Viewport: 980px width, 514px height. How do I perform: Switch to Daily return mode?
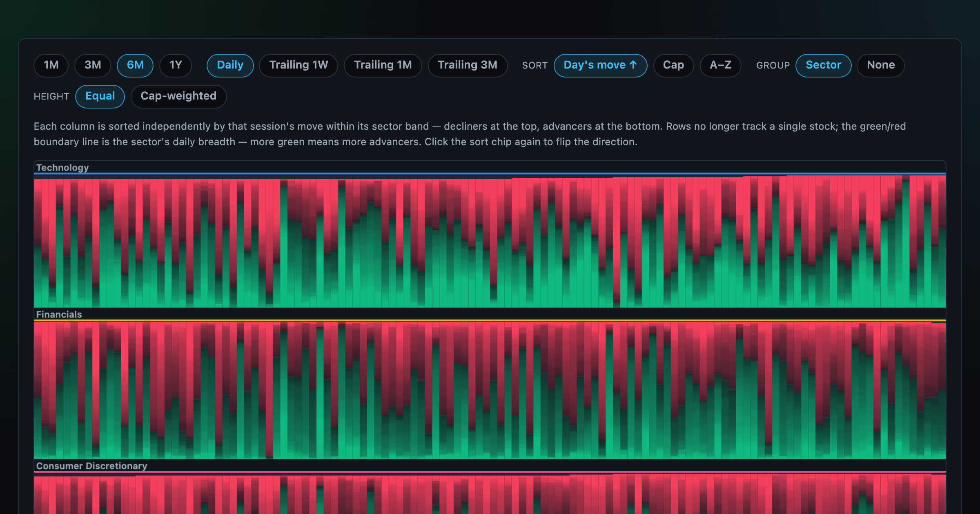coord(230,65)
